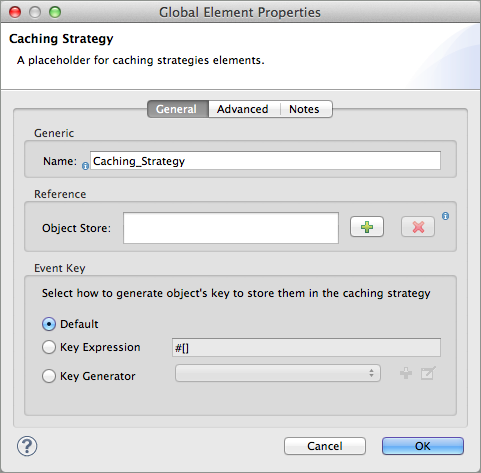Switch to the General tab
The image size is (481, 473).
[178, 109]
